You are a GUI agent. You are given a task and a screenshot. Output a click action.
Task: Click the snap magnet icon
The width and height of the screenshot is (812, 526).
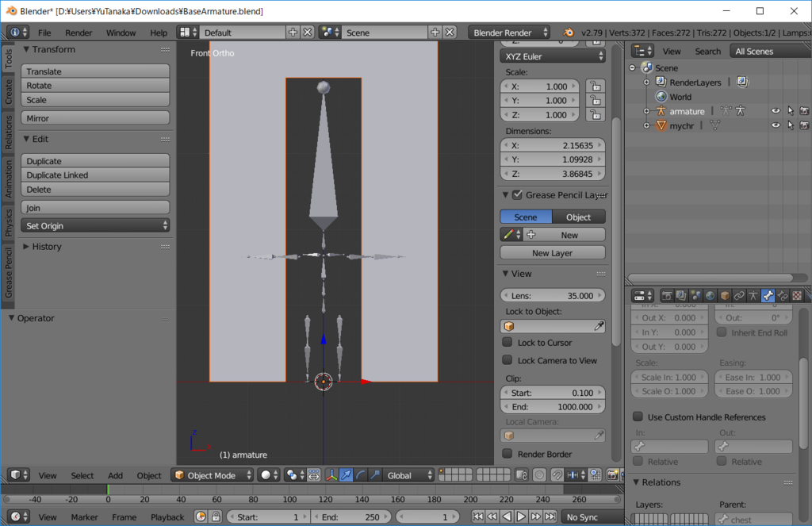[x=557, y=475]
